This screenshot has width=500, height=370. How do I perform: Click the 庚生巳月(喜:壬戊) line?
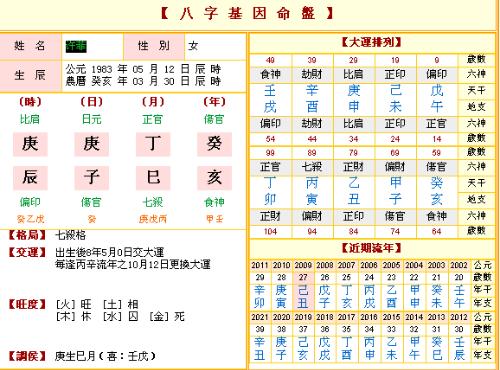point(105,356)
